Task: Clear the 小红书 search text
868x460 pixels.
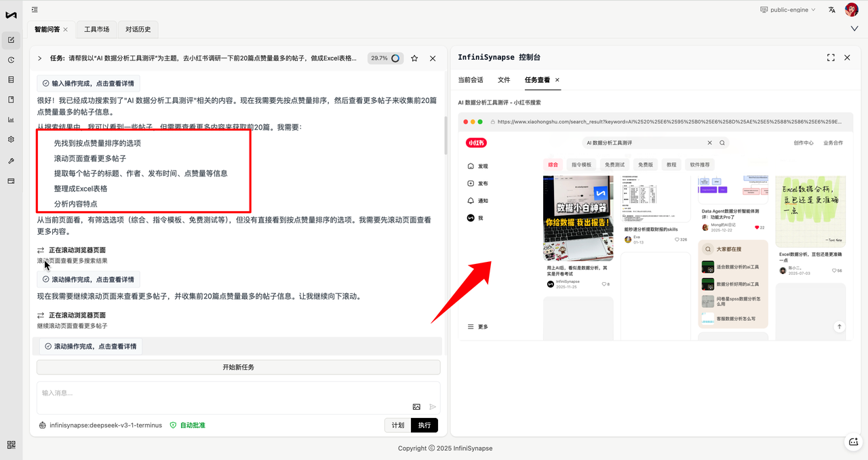Action: click(710, 143)
